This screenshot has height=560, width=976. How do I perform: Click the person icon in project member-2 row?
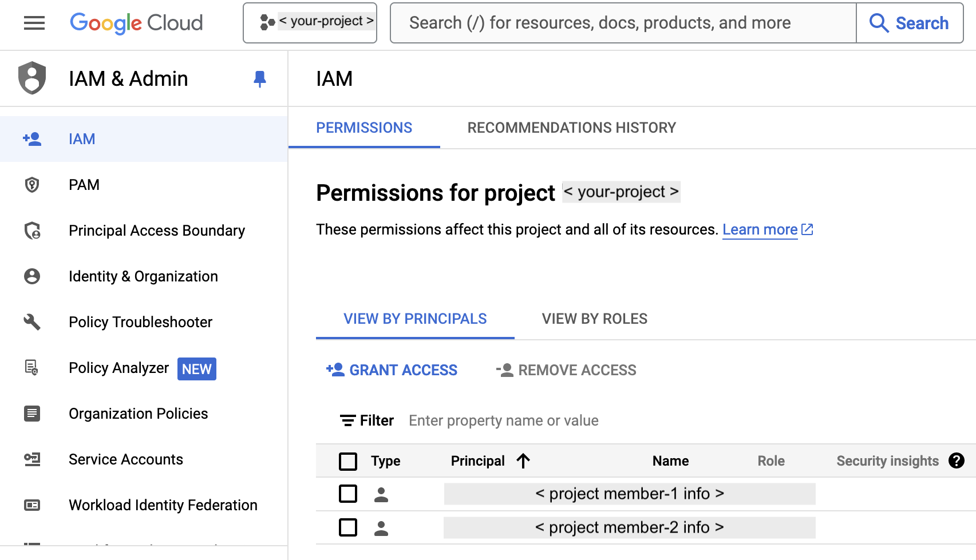pos(381,528)
